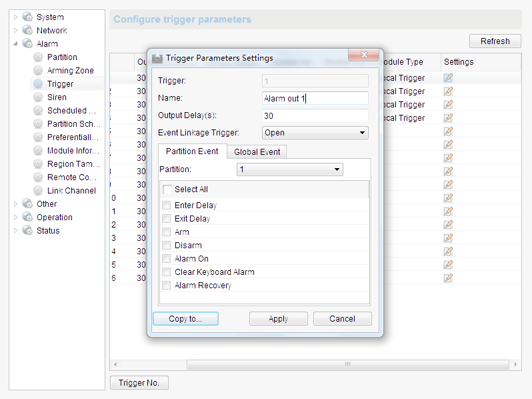Screen dimensions: 532x399
Task: Open the Region Tam... sidebar item
Action: [x=73, y=164]
